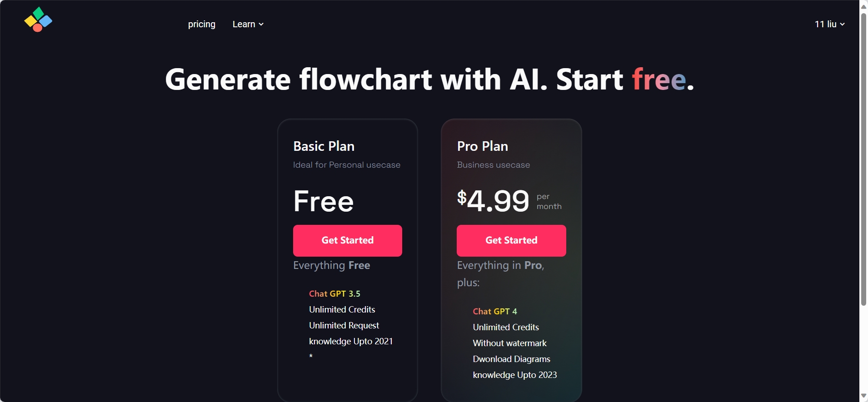
Task: Click the vertical scrollbar thumb
Action: click(x=863, y=159)
